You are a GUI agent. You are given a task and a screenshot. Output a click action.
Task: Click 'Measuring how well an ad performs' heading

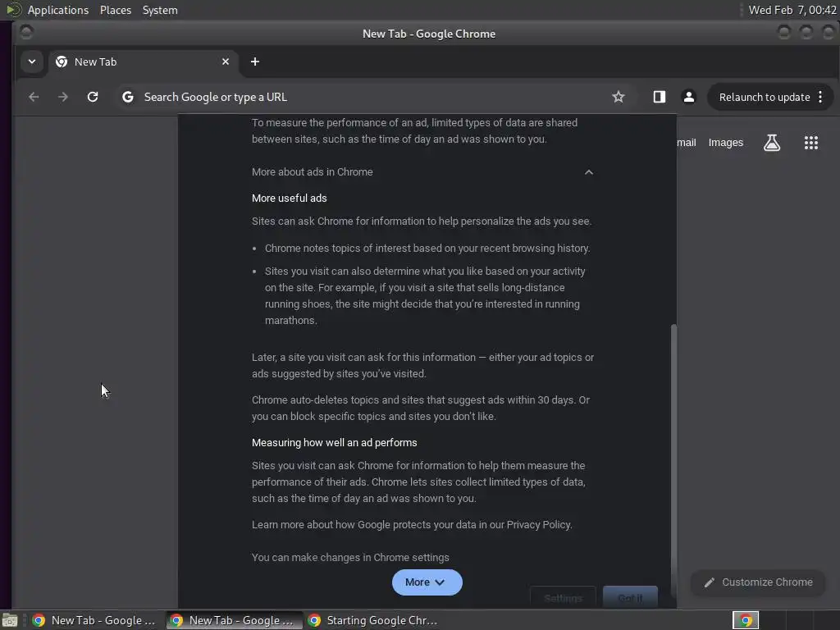coord(335,442)
